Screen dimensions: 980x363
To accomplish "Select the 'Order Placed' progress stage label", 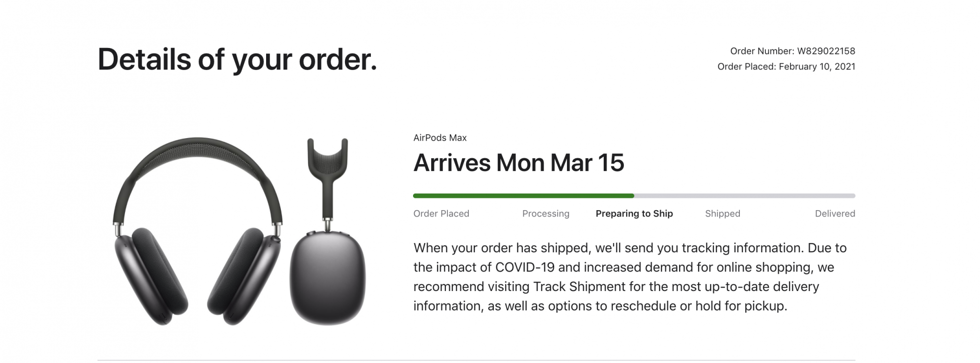I will click(441, 214).
